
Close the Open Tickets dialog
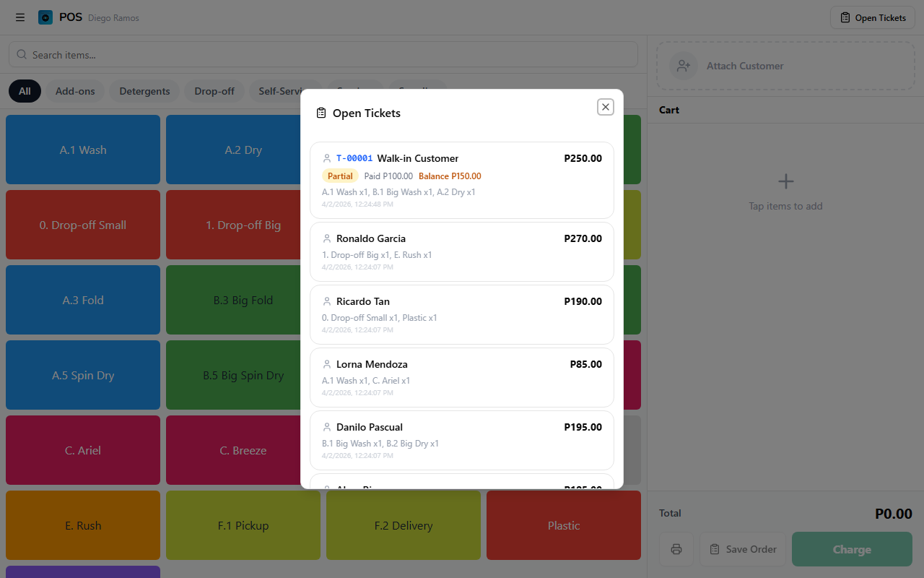coord(606,107)
